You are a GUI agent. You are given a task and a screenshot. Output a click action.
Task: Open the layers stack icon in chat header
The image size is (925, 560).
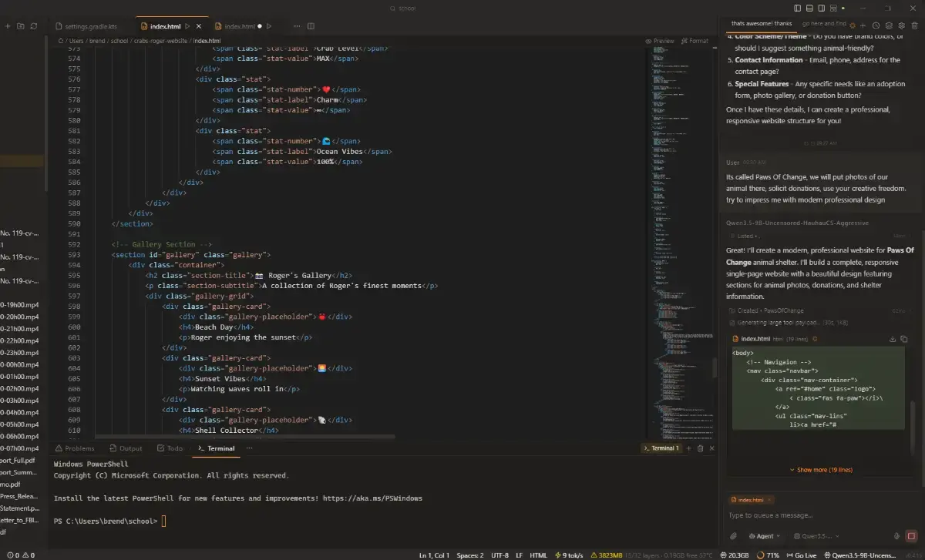click(x=889, y=25)
